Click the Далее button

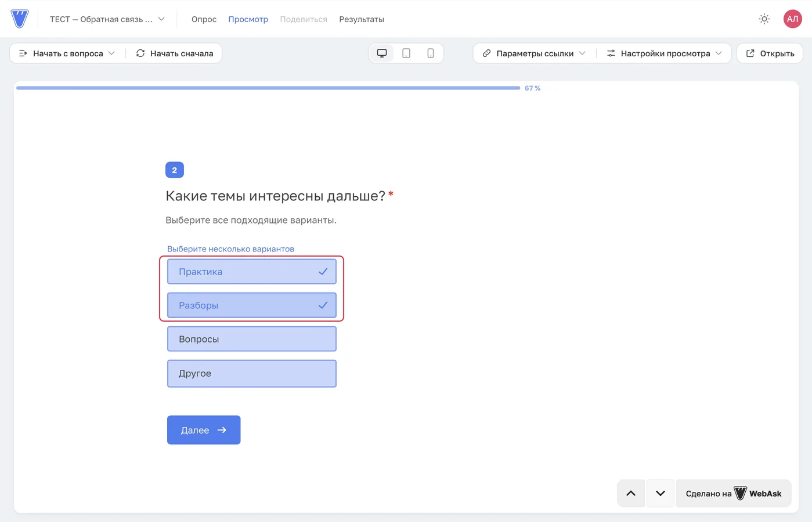tap(204, 430)
